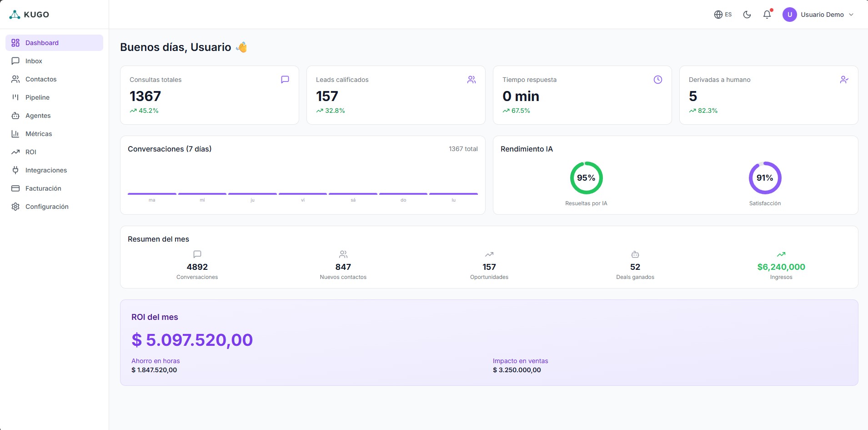Open the Facturación menu entry
The width and height of the screenshot is (868, 430).
[43, 188]
